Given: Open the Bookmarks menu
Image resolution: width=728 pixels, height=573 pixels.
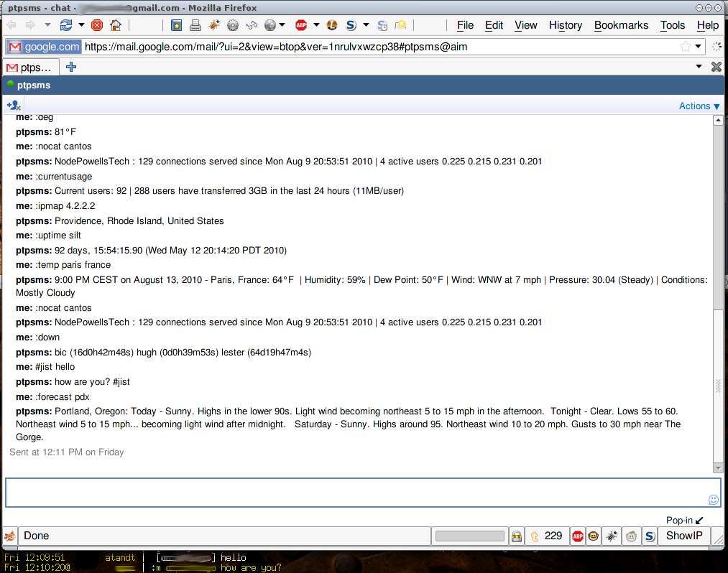Looking at the screenshot, I should pyautogui.click(x=621, y=25).
